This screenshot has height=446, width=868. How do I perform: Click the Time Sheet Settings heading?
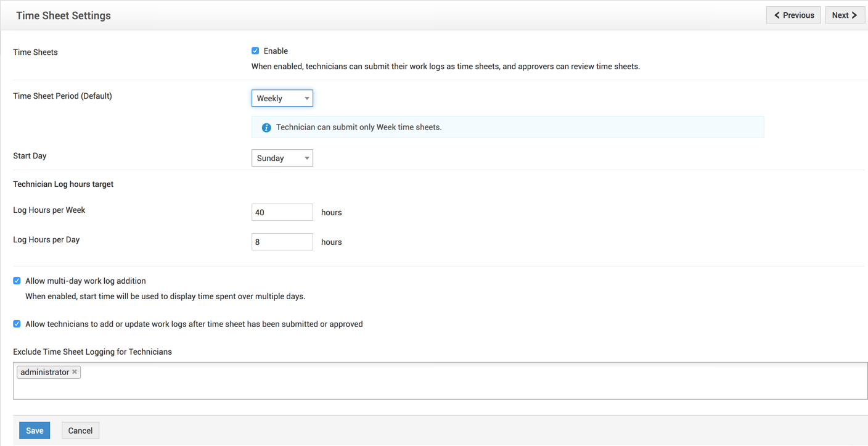tap(63, 15)
